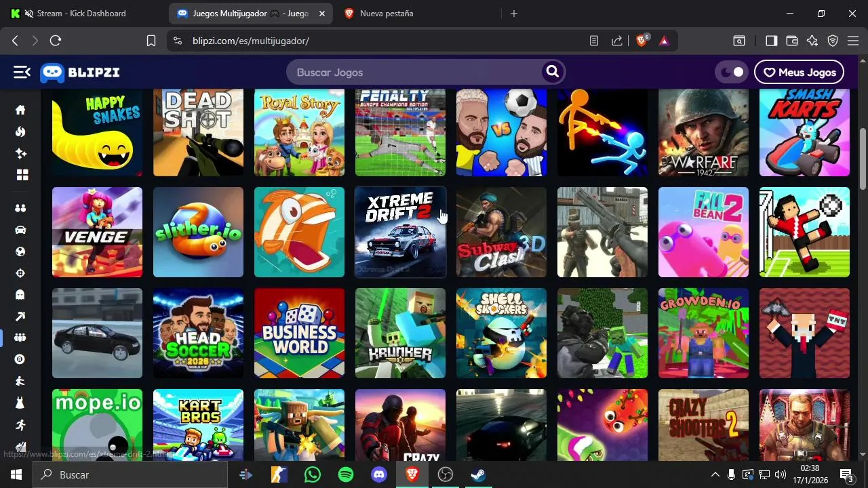Launch the Royal Story game
This screenshot has height=488, width=868.
point(299,132)
